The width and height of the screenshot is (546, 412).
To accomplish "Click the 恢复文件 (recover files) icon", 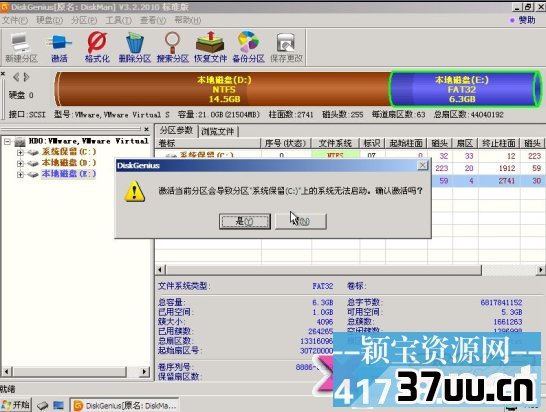I will pyautogui.click(x=210, y=47).
